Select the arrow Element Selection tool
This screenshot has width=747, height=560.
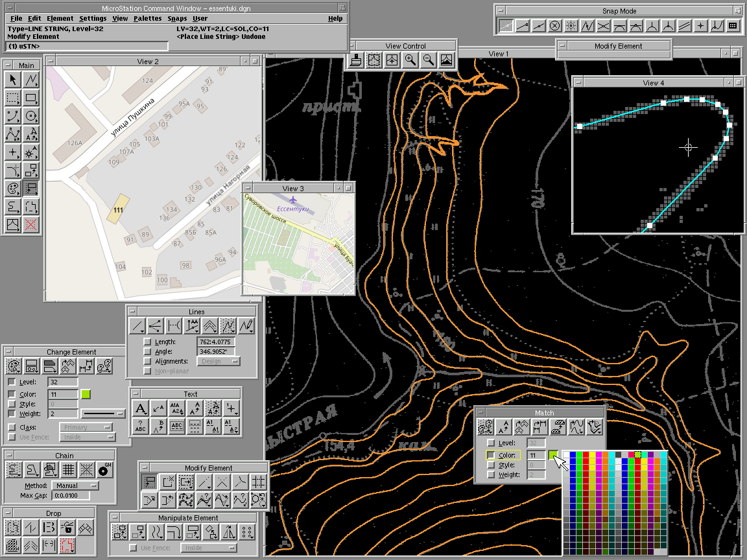(x=12, y=80)
